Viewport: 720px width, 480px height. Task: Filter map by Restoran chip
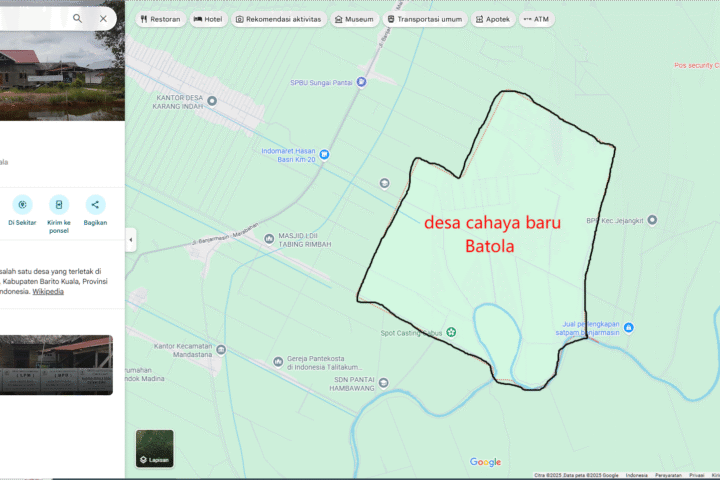tap(161, 19)
